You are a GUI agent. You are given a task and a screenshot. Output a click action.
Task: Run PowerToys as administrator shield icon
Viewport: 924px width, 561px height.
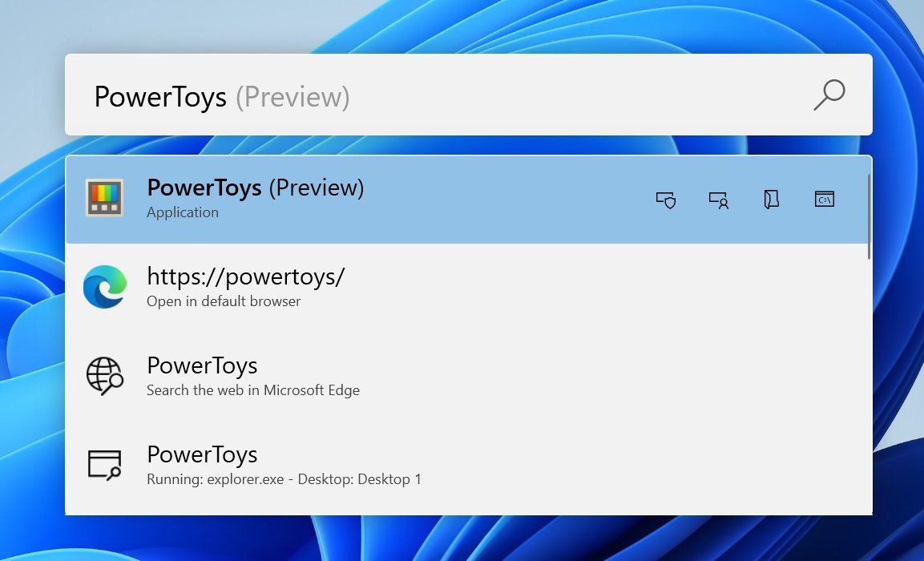tap(666, 200)
